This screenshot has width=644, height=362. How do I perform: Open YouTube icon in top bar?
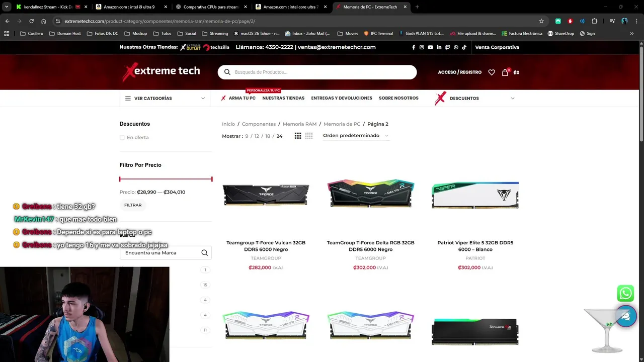pyautogui.click(x=430, y=47)
